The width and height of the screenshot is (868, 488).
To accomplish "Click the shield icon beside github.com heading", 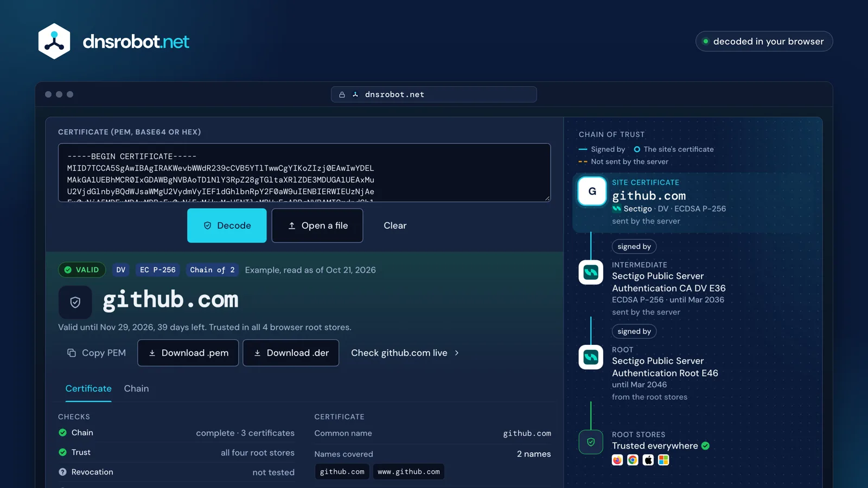I will click(75, 302).
